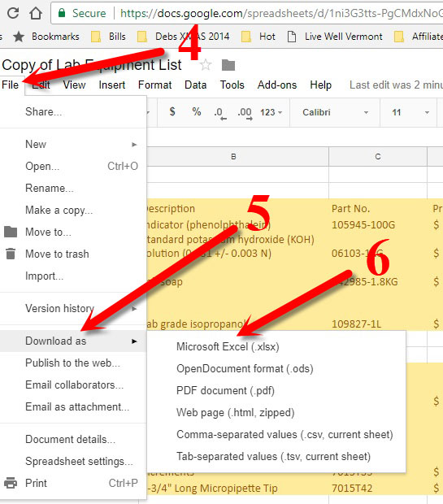The height and width of the screenshot is (504, 443).
Task: Expand the Version history submenu
Action: [73, 309]
